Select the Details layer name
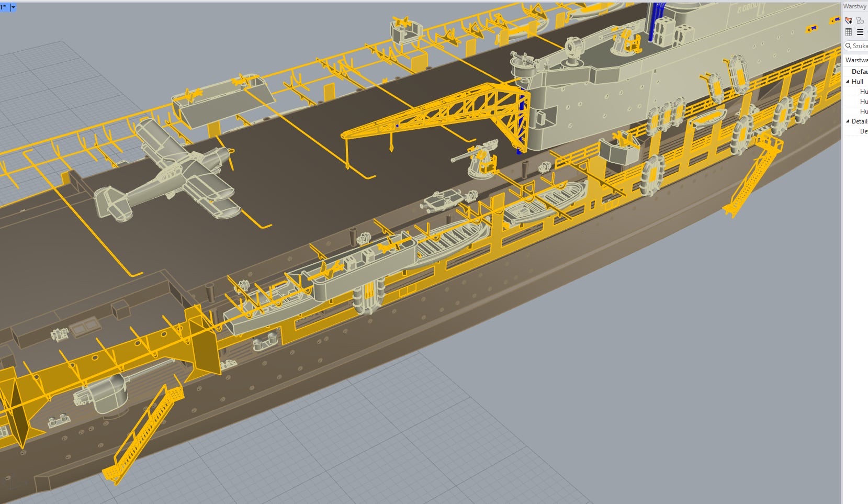The width and height of the screenshot is (868, 504). (860, 121)
